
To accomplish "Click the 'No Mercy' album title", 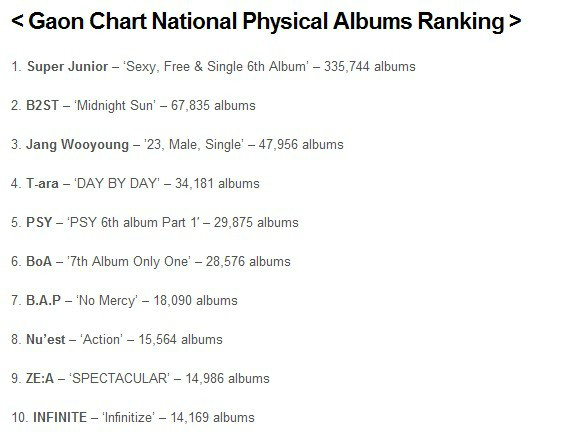I will [107, 301].
